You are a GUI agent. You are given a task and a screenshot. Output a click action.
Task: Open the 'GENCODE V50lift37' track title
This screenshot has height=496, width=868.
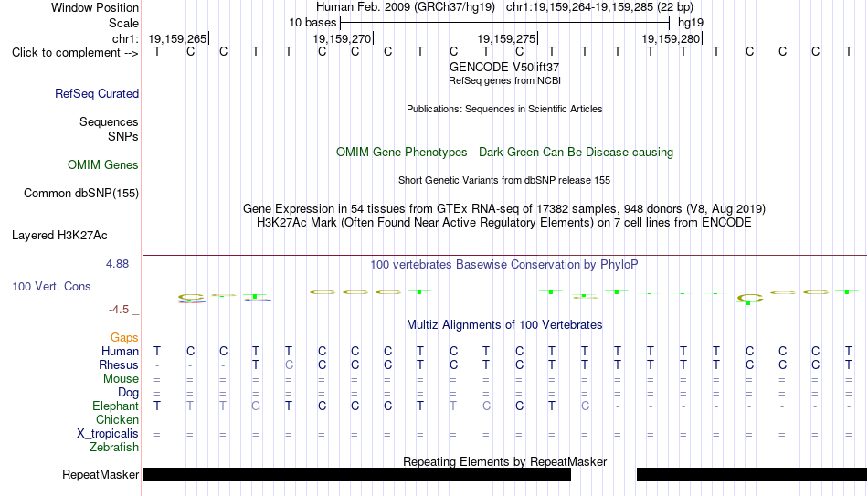click(504, 67)
